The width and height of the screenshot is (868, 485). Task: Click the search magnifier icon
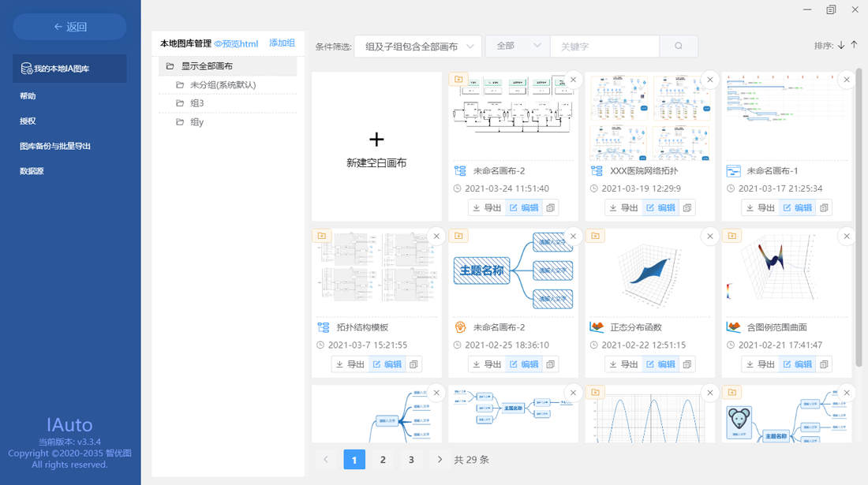[x=678, y=47]
